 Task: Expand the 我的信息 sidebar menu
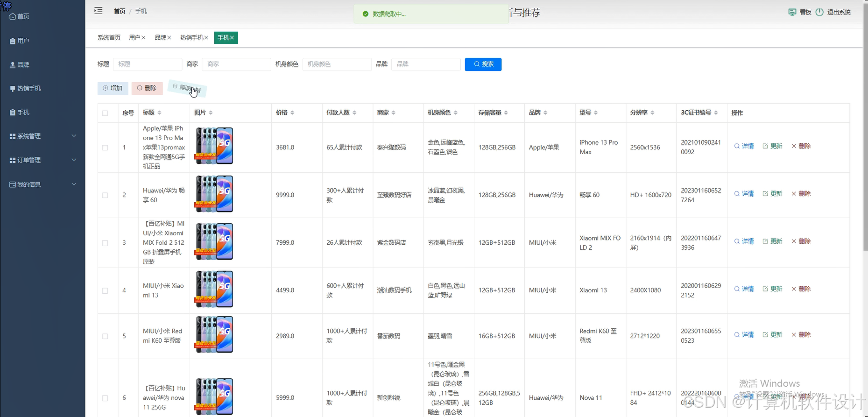point(42,184)
